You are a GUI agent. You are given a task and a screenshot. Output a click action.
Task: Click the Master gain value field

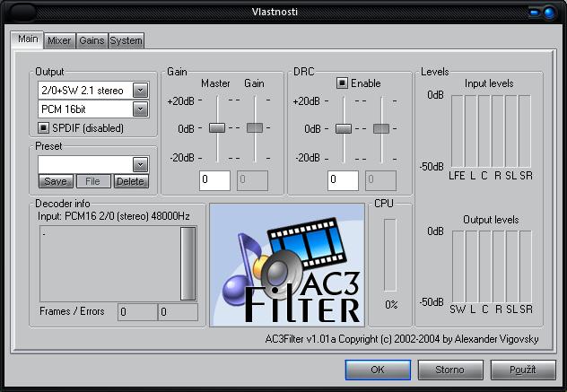coord(215,180)
